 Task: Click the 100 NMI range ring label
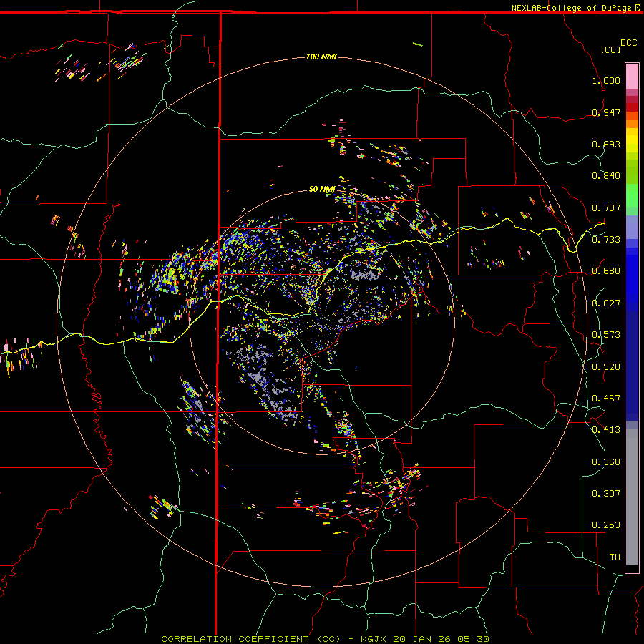321,57
